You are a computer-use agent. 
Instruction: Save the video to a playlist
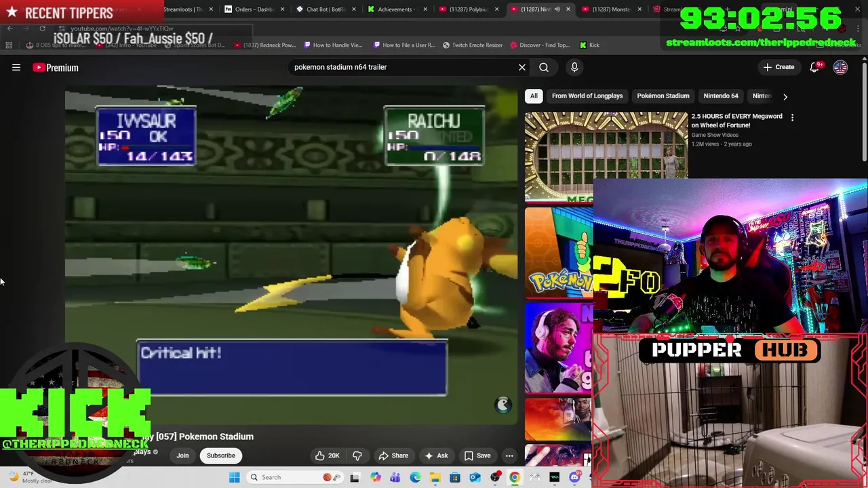(477, 455)
